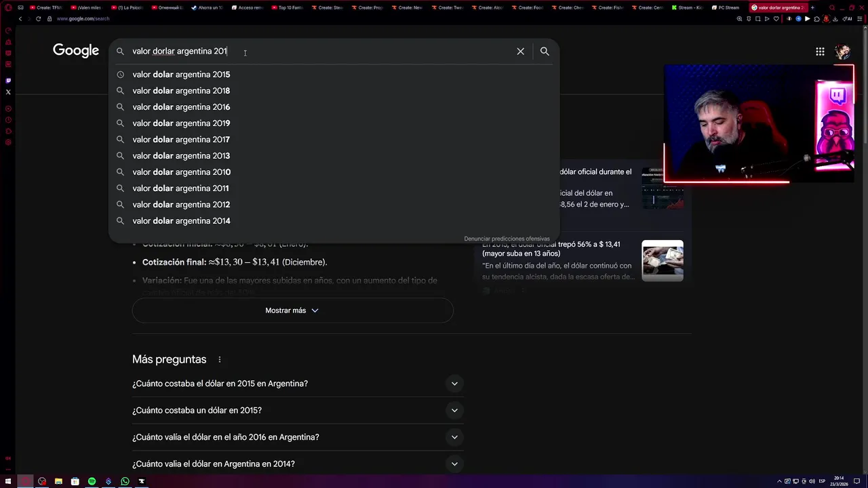Open options dots next to Más preguntas
This screenshot has height=488, width=868.
(x=219, y=360)
